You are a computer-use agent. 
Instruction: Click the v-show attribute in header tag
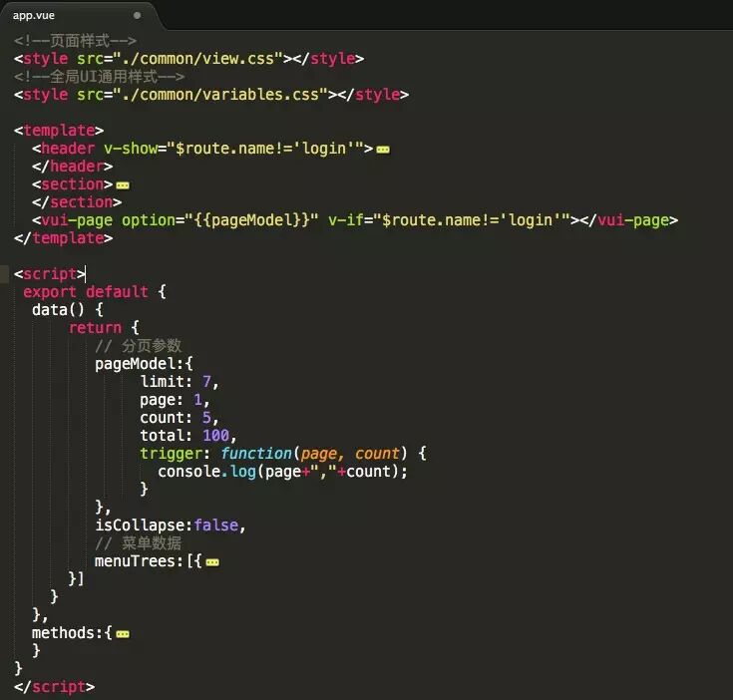(x=233, y=149)
